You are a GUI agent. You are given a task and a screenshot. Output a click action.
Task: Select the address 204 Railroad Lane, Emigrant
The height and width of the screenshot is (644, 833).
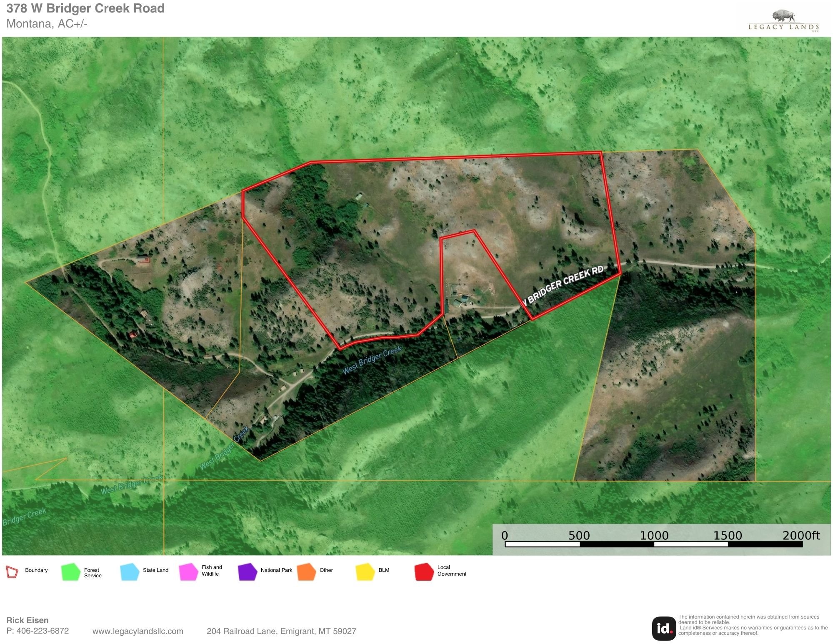(x=281, y=631)
